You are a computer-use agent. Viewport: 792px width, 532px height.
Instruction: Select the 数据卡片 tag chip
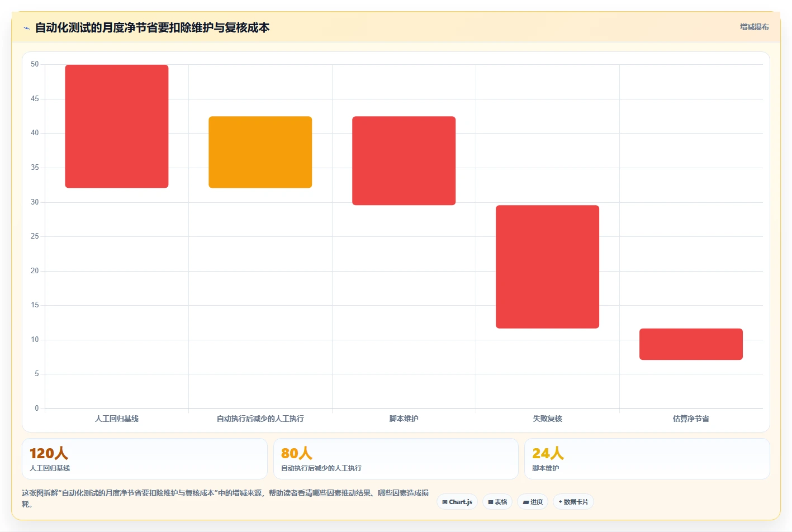coord(573,502)
